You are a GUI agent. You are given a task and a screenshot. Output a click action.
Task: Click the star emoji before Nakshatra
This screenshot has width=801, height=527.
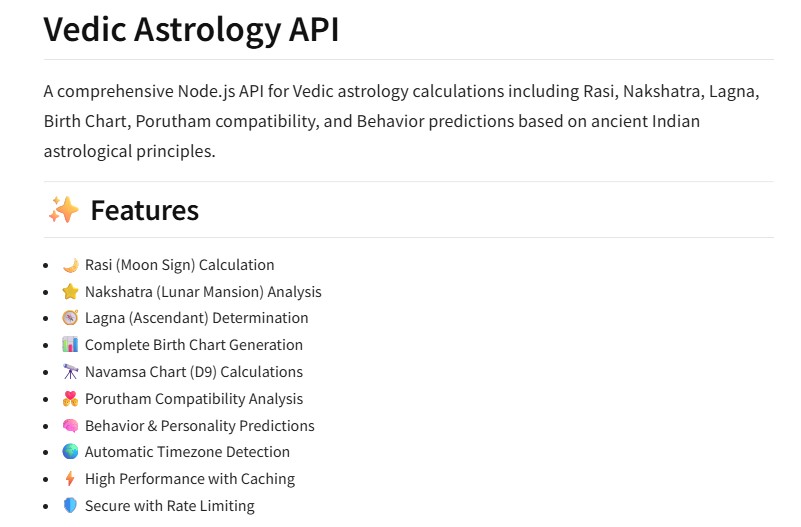[x=70, y=292]
